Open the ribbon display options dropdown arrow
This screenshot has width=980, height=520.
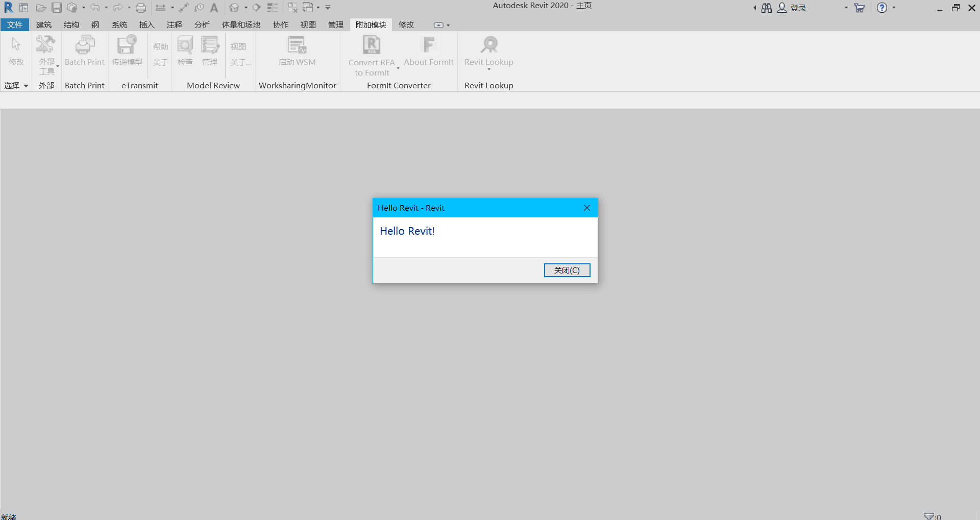(448, 25)
